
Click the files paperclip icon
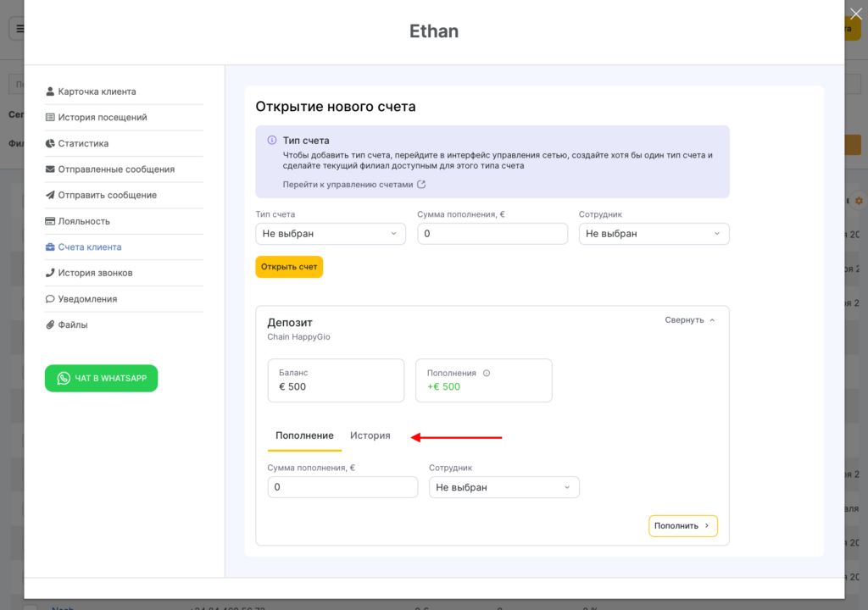coord(51,324)
